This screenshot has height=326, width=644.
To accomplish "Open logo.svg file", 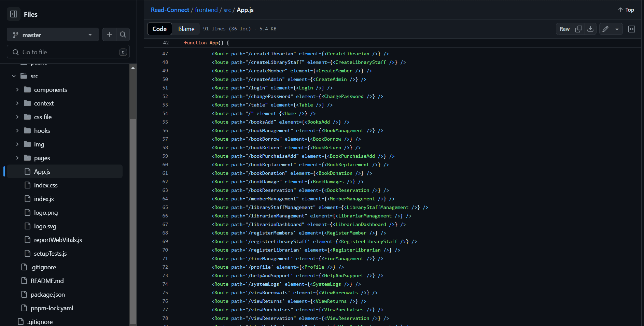I will [x=45, y=226].
